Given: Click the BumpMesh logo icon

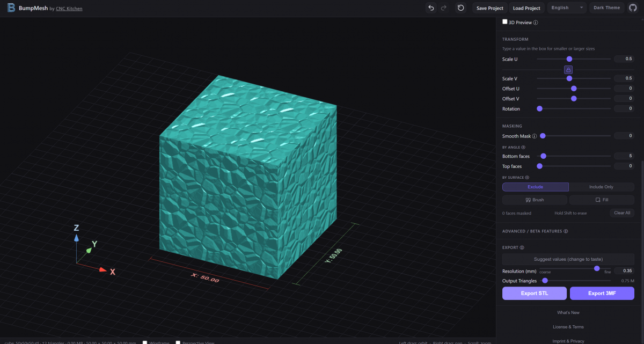Looking at the screenshot, I should (11, 8).
